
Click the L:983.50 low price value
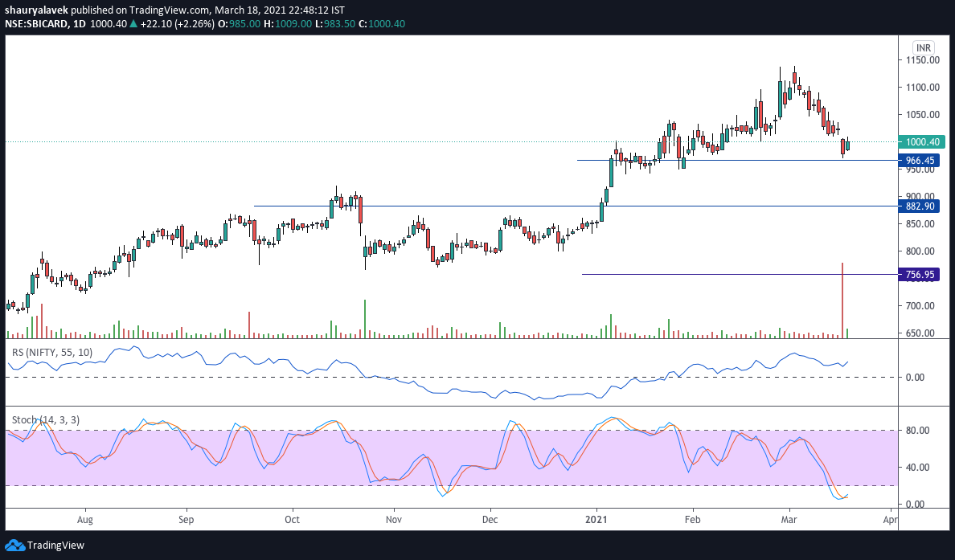click(336, 24)
